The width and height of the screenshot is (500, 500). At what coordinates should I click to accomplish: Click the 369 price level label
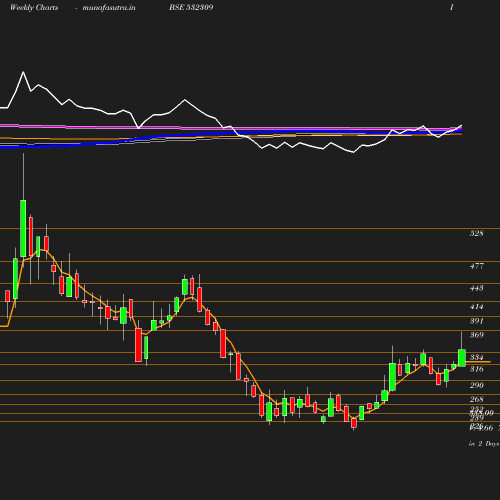click(x=476, y=335)
